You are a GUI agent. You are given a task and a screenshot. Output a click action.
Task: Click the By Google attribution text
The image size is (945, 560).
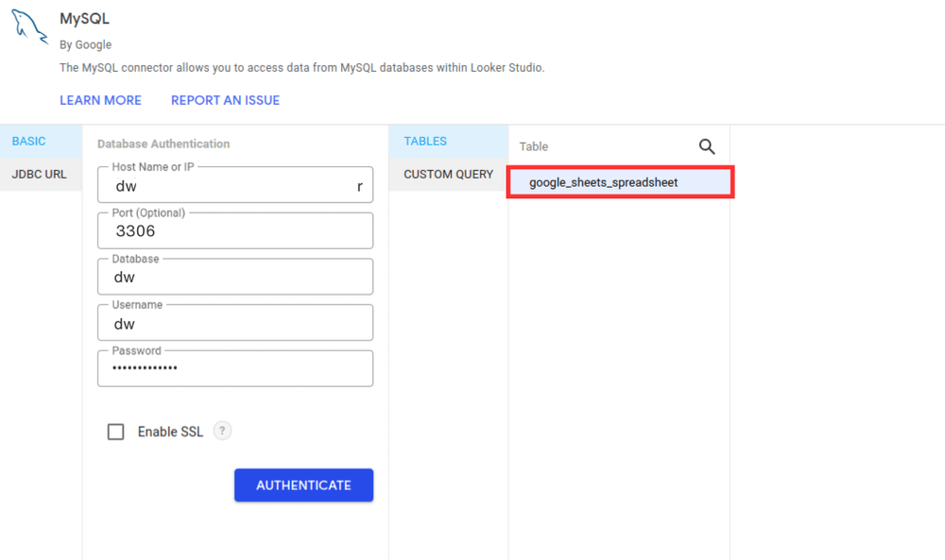85,44
